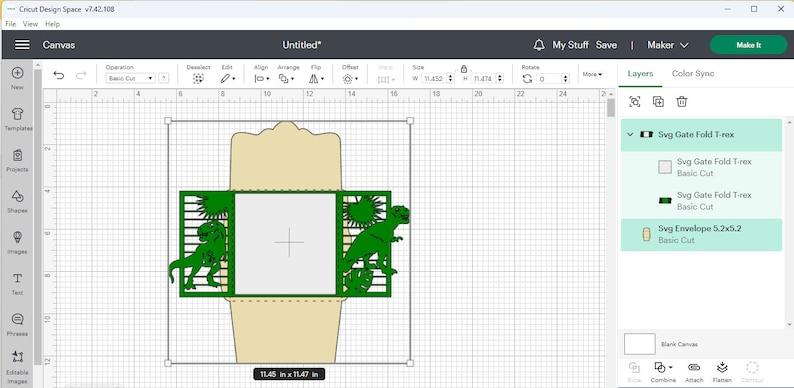Select the green Svg Gate Fold T-rex layer
Viewport: 794px width, 388px height.
[701, 201]
